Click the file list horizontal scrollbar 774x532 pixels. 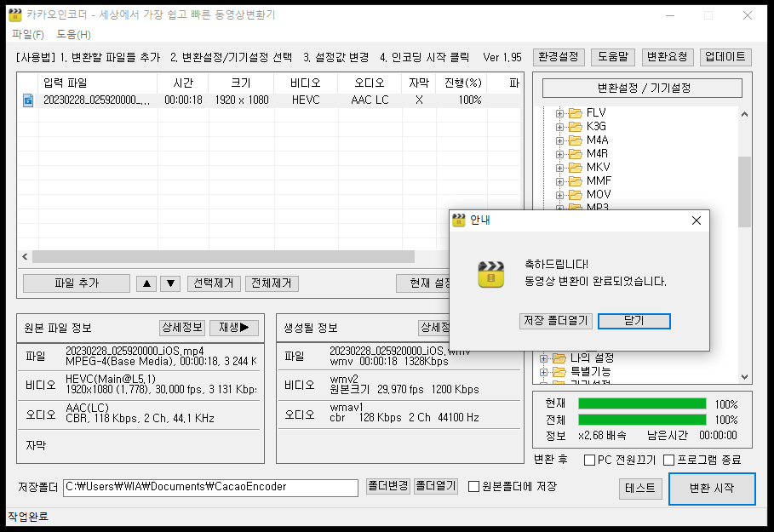(x=223, y=256)
